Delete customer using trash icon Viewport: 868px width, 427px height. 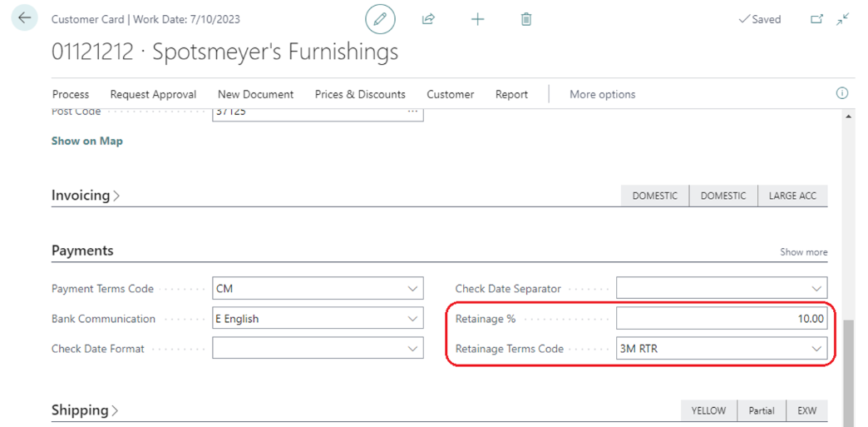[526, 19]
